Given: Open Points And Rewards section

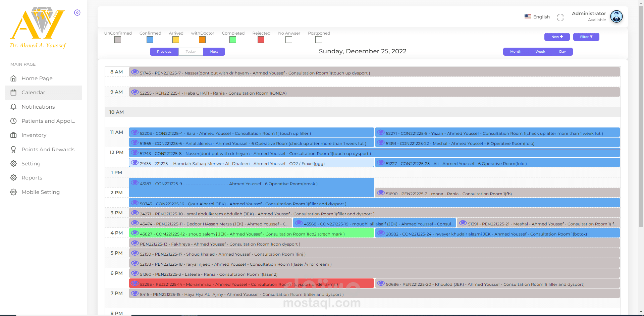Looking at the screenshot, I should click(48, 149).
